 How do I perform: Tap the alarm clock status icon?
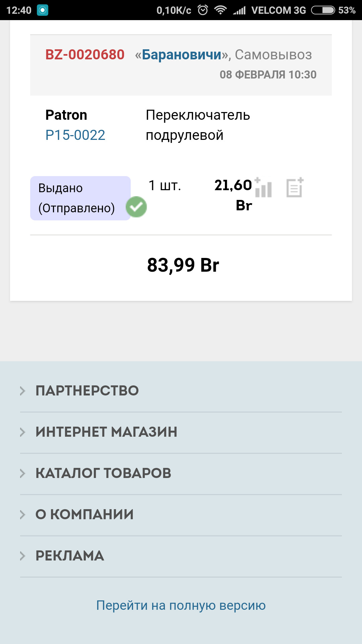pyautogui.click(x=203, y=10)
